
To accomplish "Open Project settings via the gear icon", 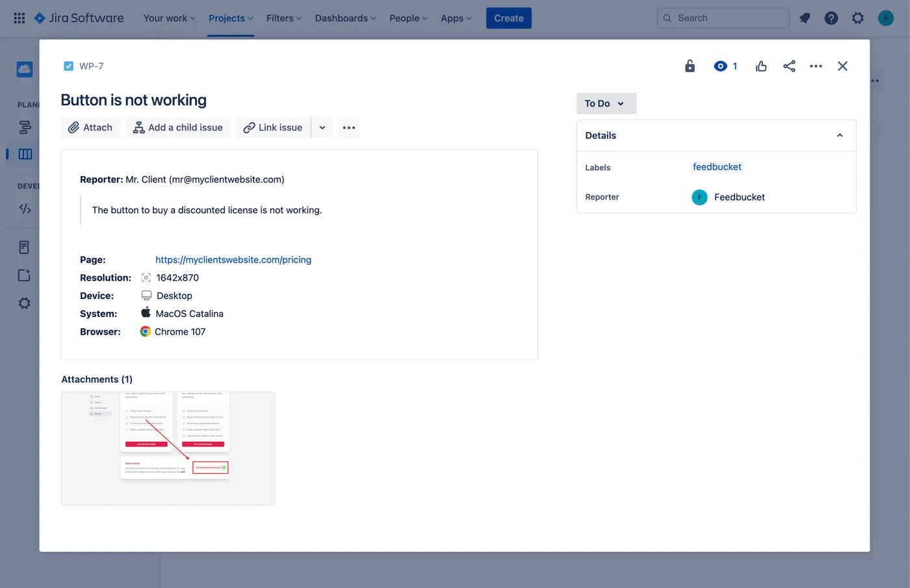I will click(x=24, y=303).
